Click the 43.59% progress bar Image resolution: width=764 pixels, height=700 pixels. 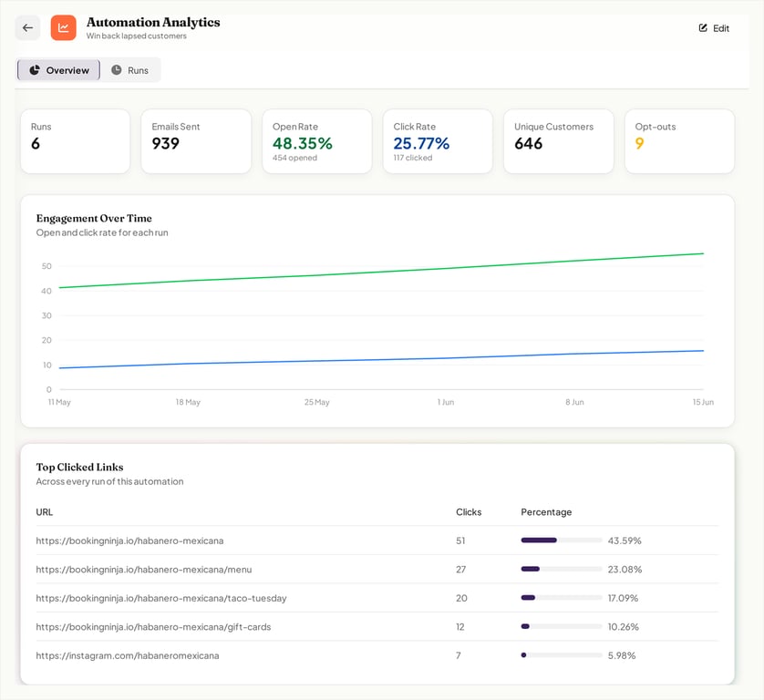tap(562, 540)
